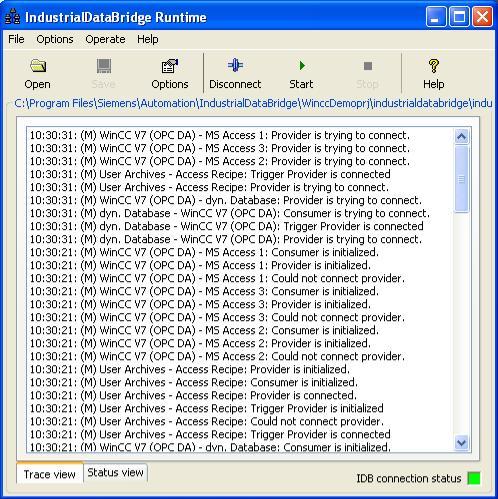Minimize the IndustrialDataBridge Runtime window

point(436,17)
